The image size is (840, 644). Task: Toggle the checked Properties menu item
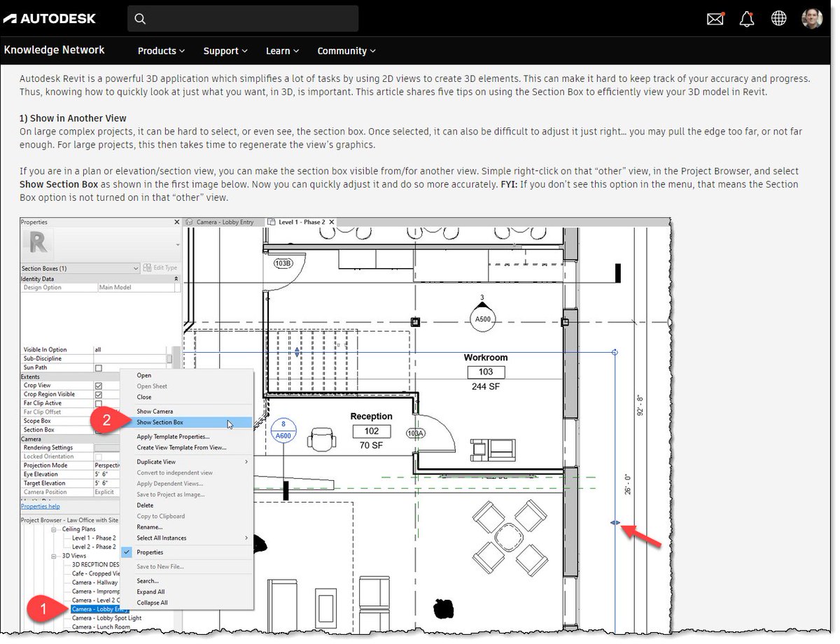click(185, 552)
